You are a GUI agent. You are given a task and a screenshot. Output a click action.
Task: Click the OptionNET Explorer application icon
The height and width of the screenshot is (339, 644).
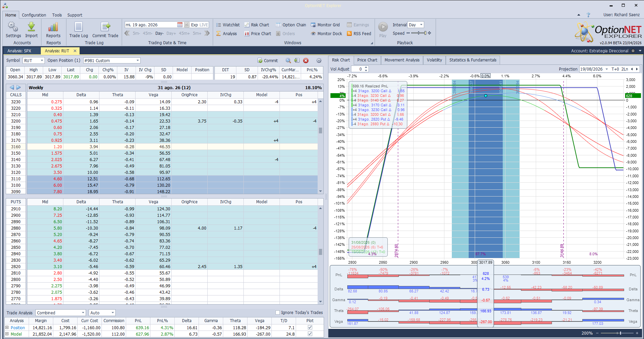pos(5,5)
